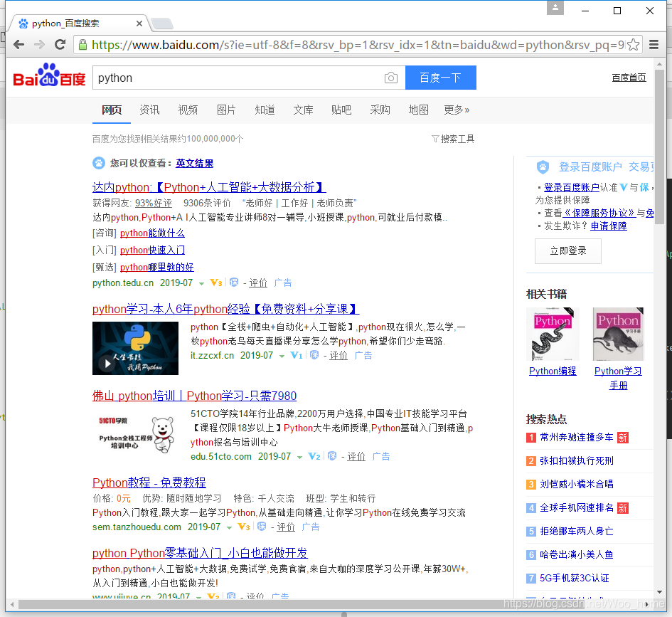This screenshot has width=672, height=617.
Task: Expand dropdown arrow next to sem.tanzhouedu.com
Action: 229,527
